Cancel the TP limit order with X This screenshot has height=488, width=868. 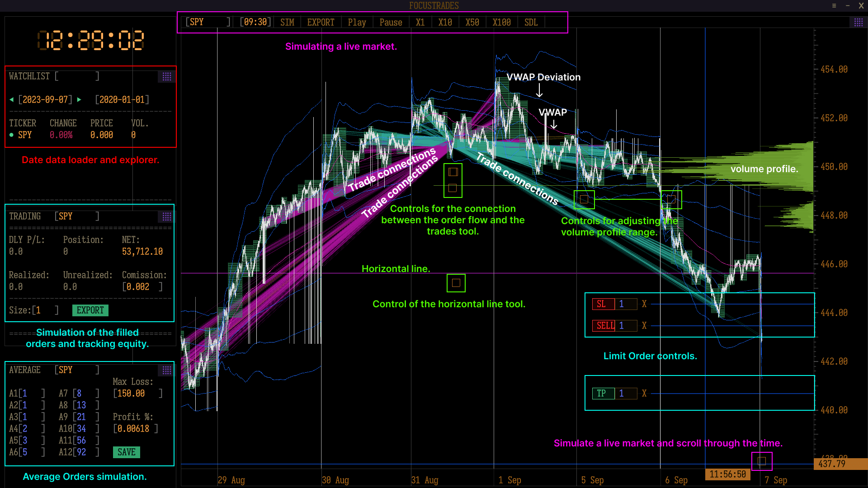[644, 393]
